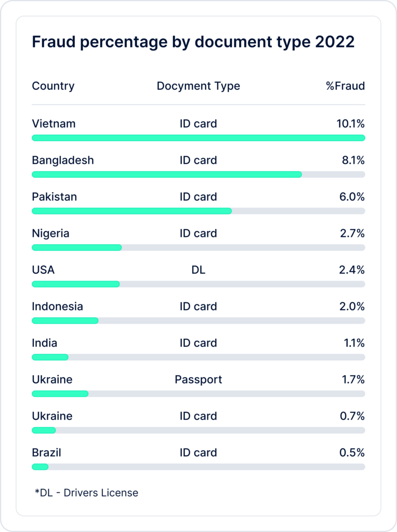Click the Vietnam country label
Screen dimensions: 397x532
point(54,124)
